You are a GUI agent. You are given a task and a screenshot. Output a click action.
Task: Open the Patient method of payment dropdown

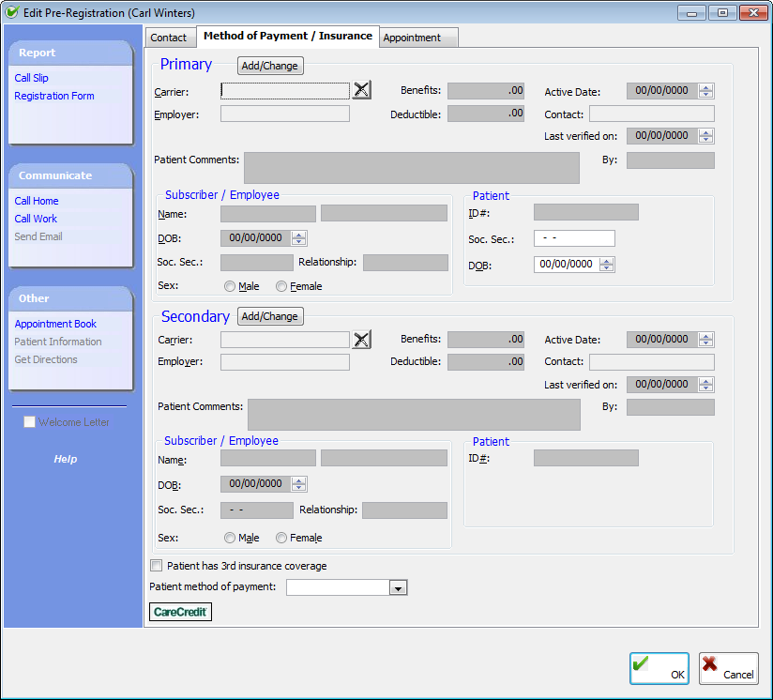pos(398,587)
